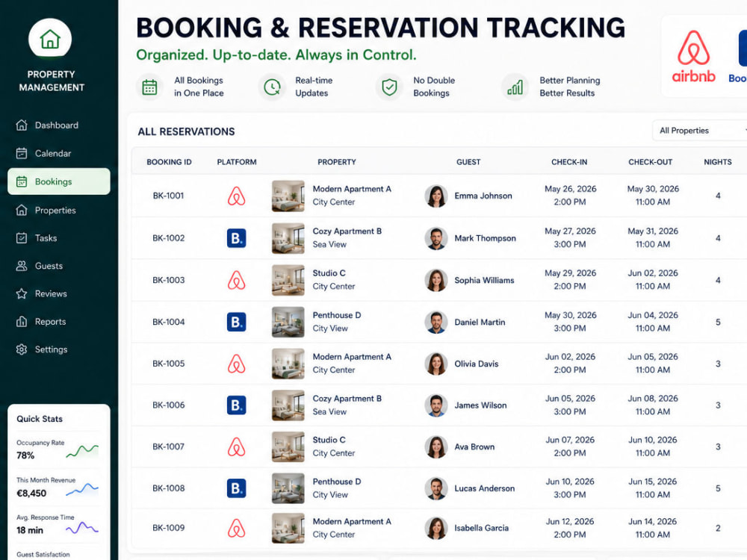Sort by the CHECK-IN column header

pyautogui.click(x=569, y=162)
